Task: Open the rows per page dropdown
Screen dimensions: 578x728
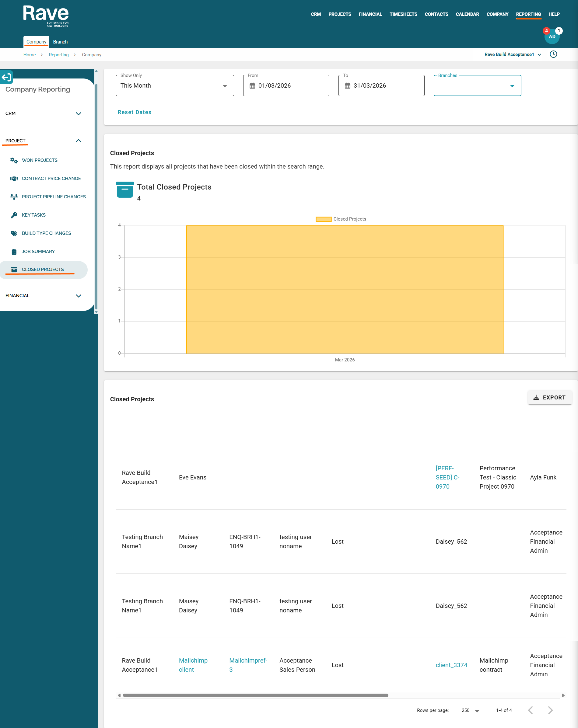Action: point(470,710)
